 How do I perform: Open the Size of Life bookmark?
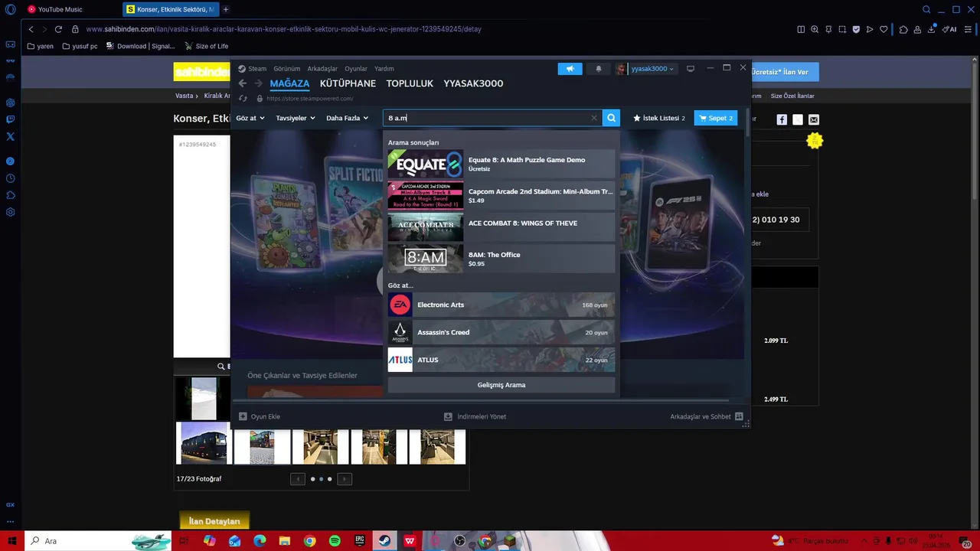pyautogui.click(x=206, y=46)
